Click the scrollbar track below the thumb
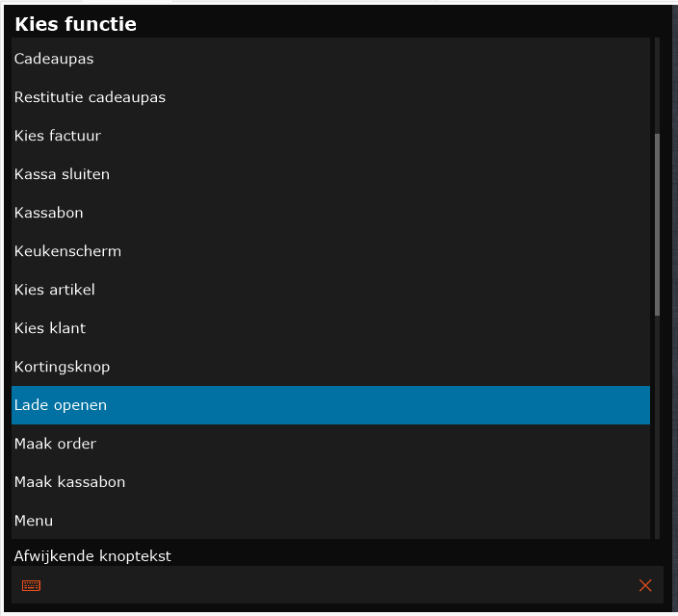The image size is (678, 616). 657,427
